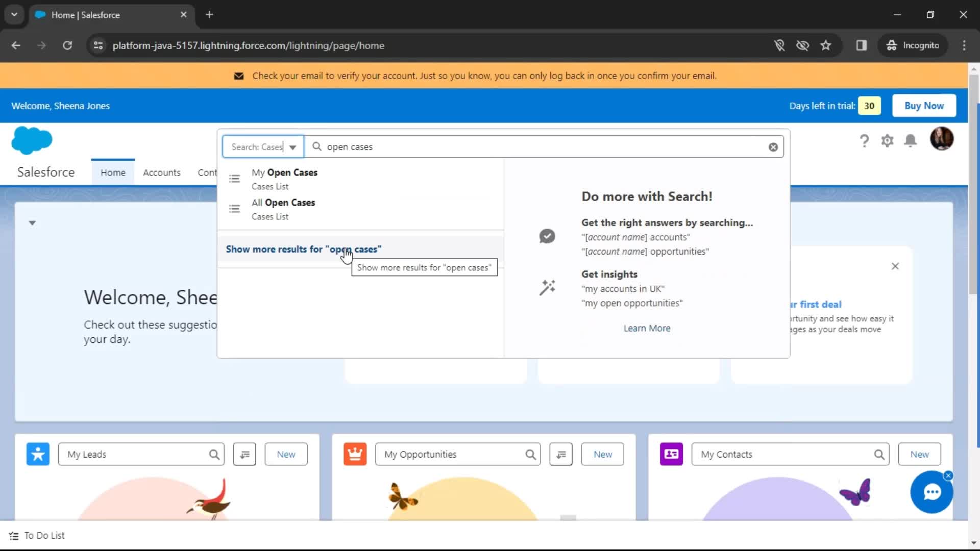This screenshot has height=551, width=980.
Task: Switch to the Accounts tab
Action: (162, 172)
